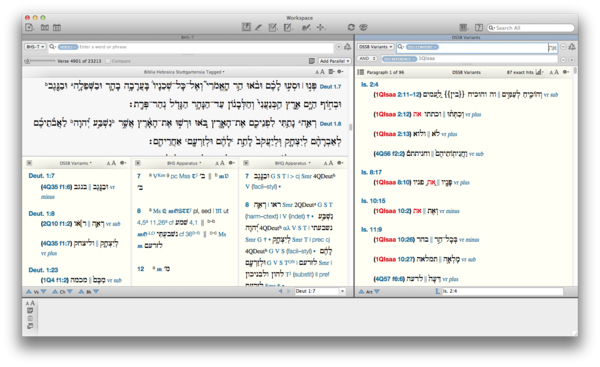
Task: Click the notes icon beside Add Parallel
Action: point(311,61)
